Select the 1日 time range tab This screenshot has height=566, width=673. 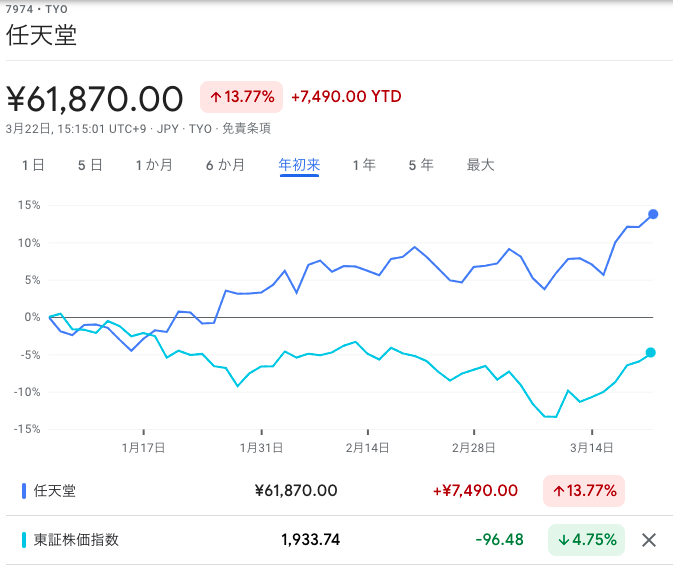[x=33, y=165]
